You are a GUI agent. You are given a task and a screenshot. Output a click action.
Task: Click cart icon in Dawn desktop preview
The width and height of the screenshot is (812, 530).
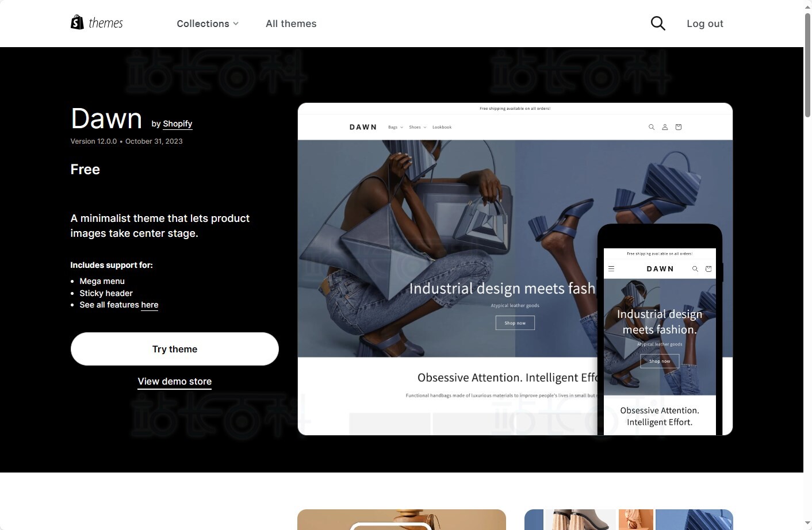pyautogui.click(x=679, y=127)
